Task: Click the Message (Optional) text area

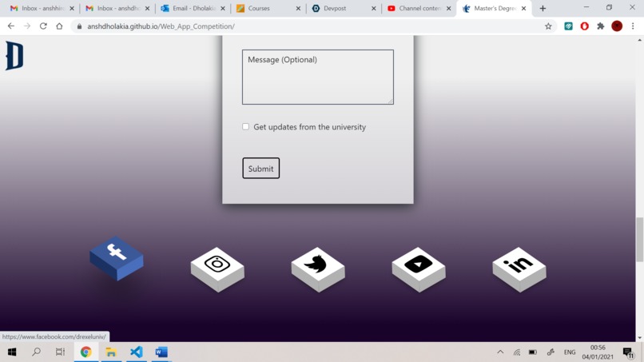Action: (x=318, y=77)
